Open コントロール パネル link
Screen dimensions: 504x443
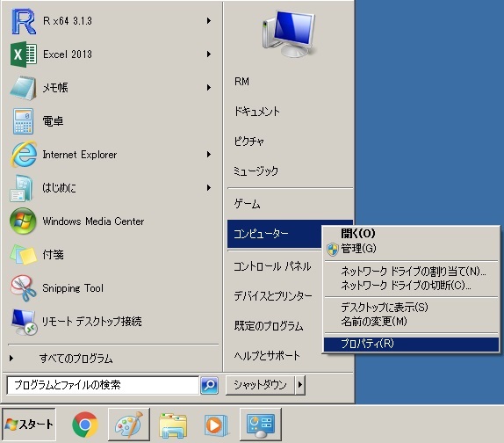click(272, 266)
